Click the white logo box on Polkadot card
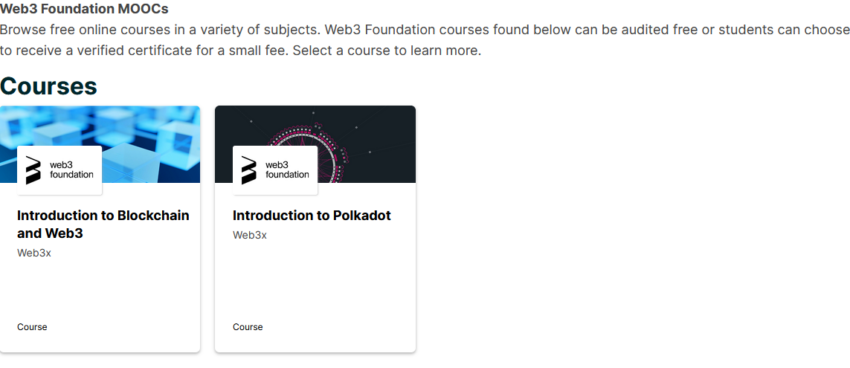850x368 pixels. click(x=275, y=170)
